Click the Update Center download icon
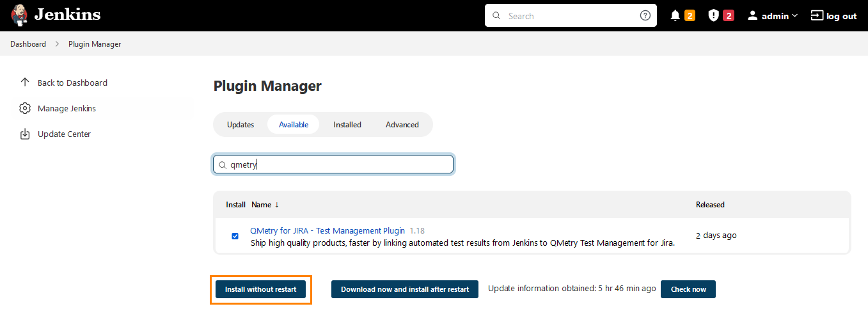 click(25, 134)
